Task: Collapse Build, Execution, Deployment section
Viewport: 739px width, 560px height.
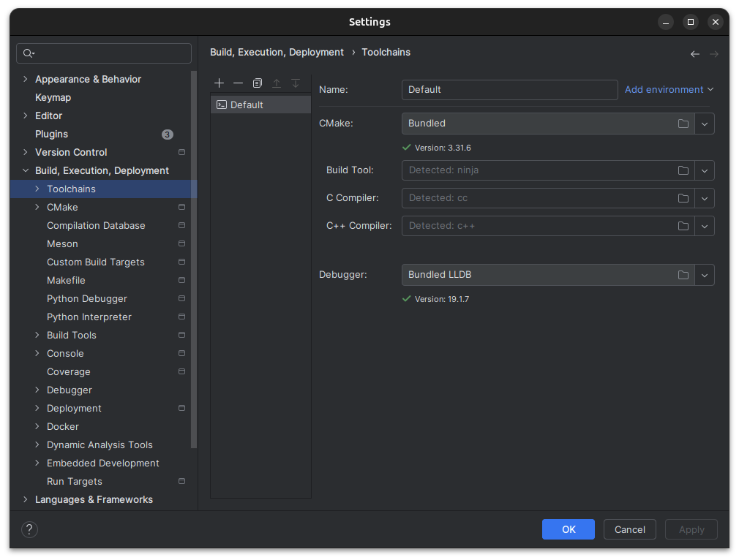Action: point(26,170)
